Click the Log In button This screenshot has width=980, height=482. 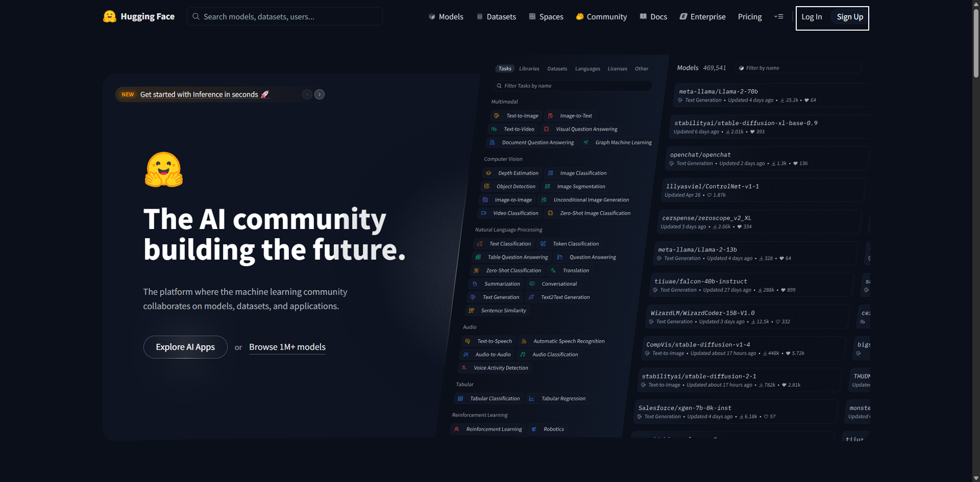click(x=812, y=17)
